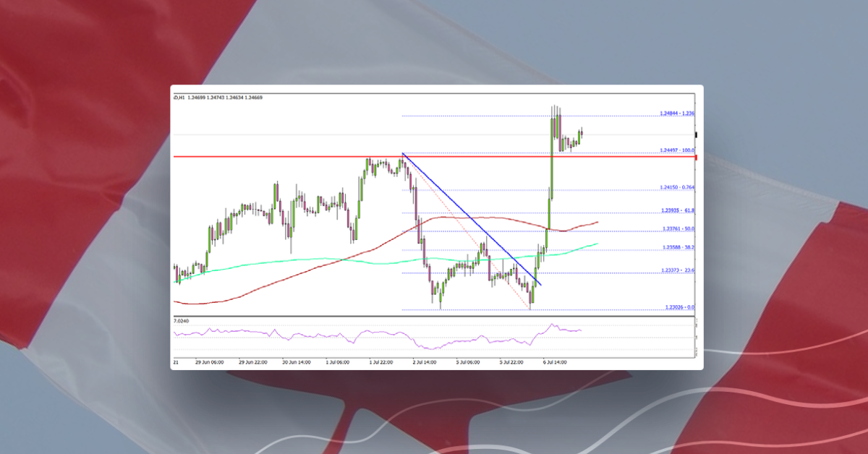Click the red horizontal resistance line
Image resolution: width=868 pixels, height=454 pixels.
(289, 156)
